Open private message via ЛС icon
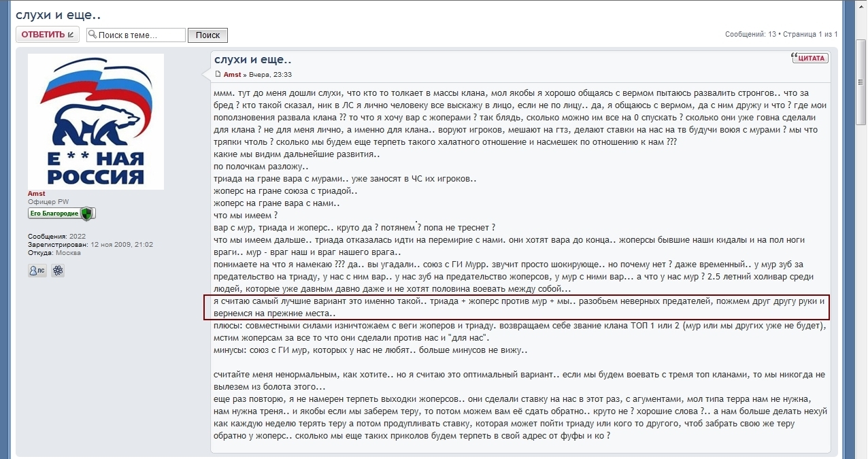This screenshot has width=868, height=459. point(37,271)
